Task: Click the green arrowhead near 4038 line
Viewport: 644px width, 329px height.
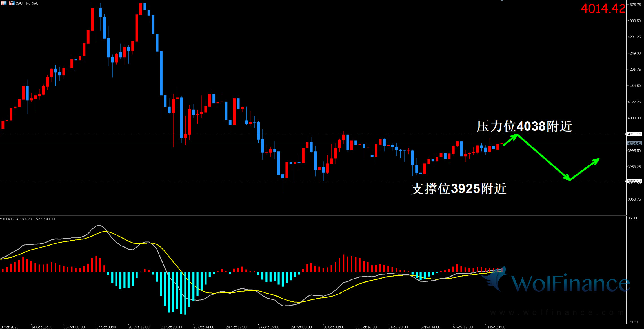Action: tap(515, 136)
